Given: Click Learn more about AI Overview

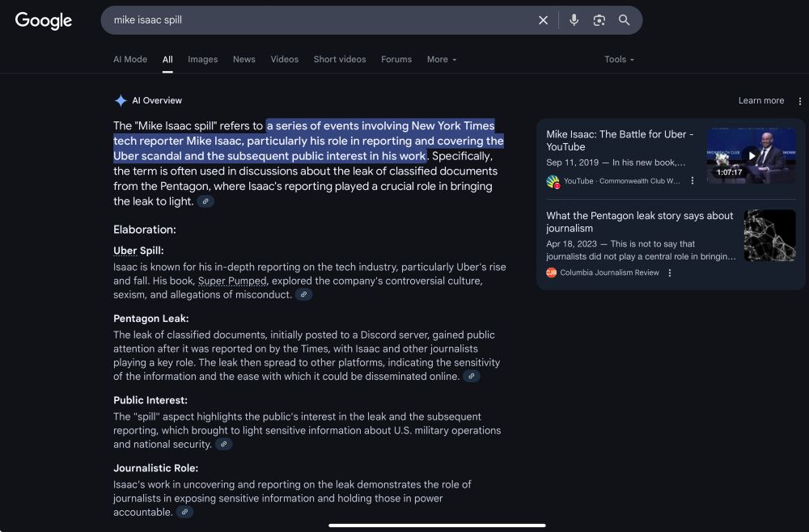Looking at the screenshot, I should coord(761,100).
